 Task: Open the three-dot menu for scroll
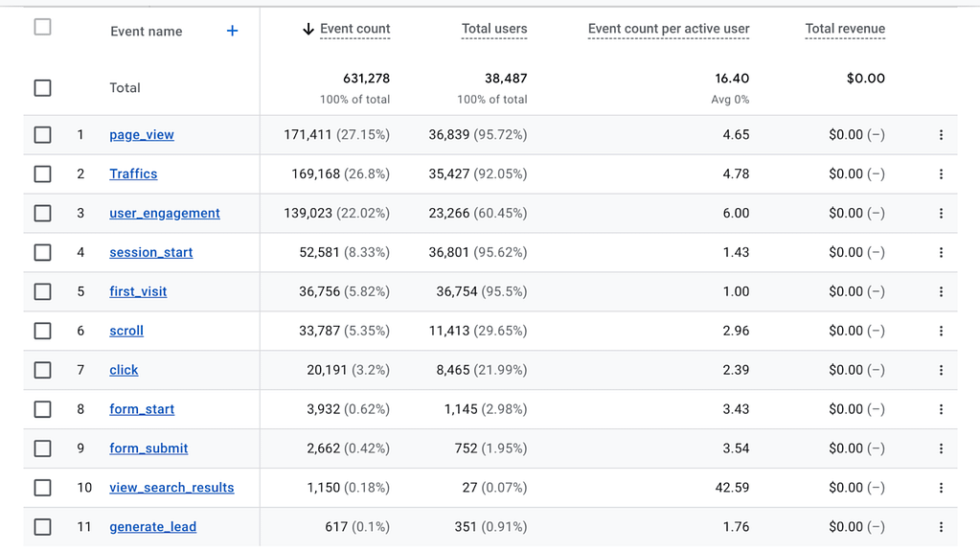click(941, 331)
